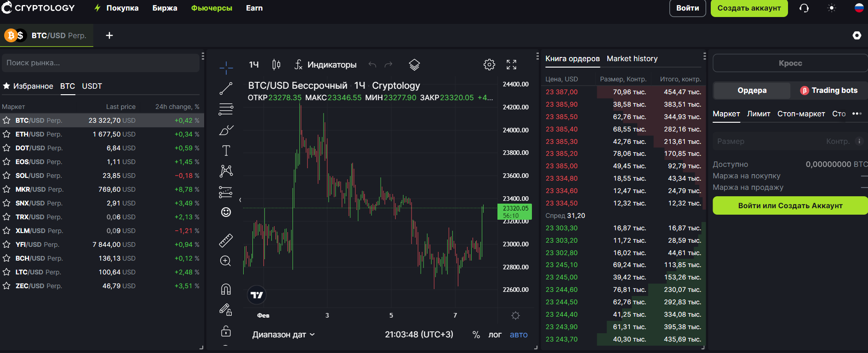Activate the zoom in tool

(x=226, y=261)
